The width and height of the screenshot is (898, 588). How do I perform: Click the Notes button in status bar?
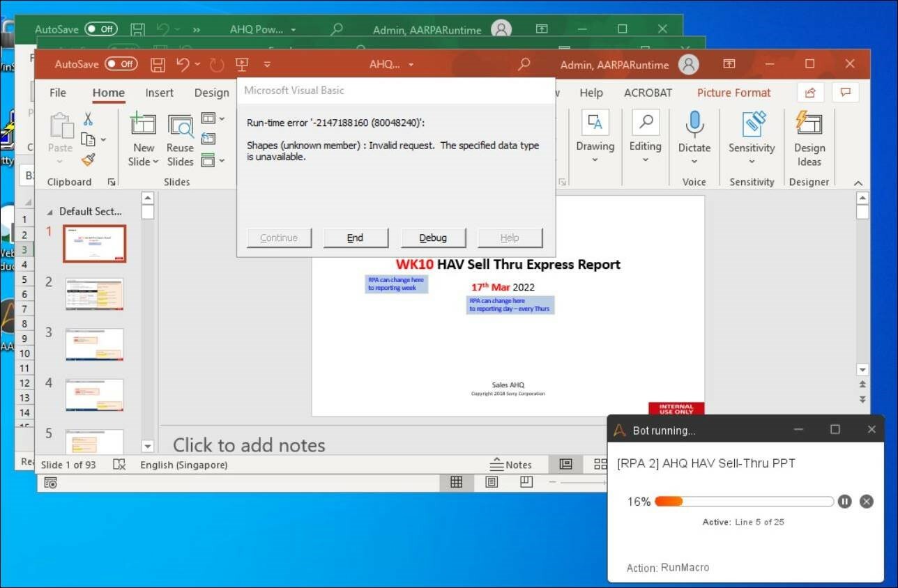(x=510, y=465)
